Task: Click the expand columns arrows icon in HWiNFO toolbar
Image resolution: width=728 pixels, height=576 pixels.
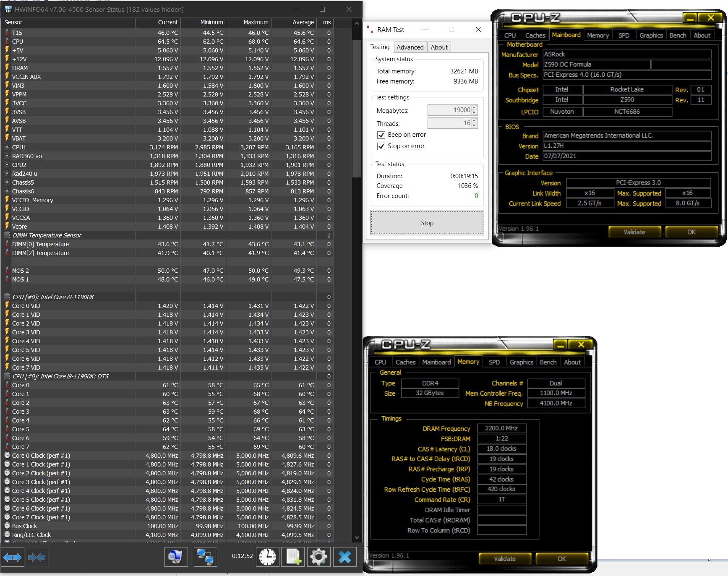Action: [12, 557]
